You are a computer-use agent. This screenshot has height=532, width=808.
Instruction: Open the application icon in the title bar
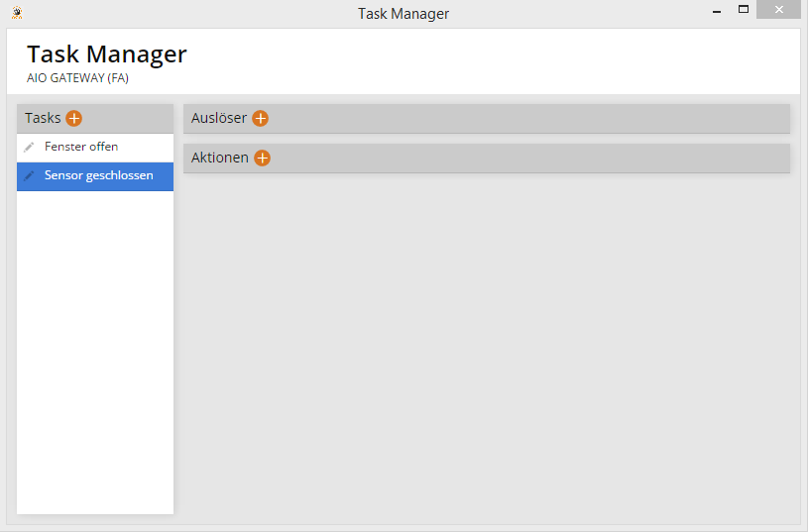(16, 13)
